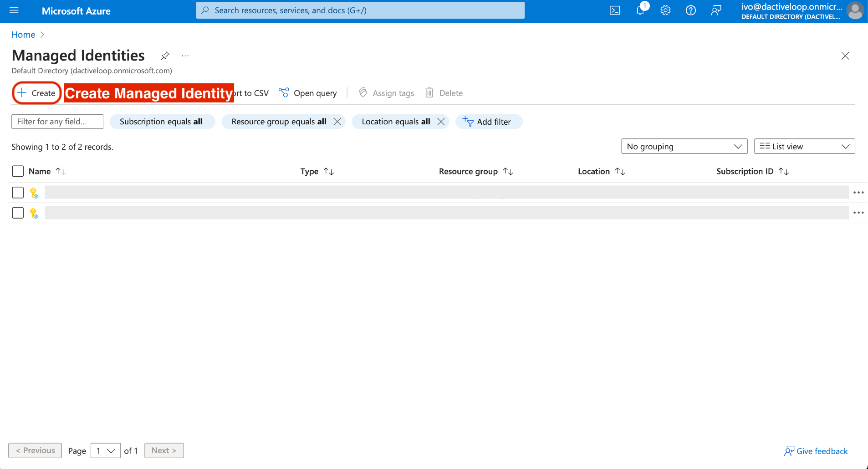Screen dimensions: 868x469
Task: Open portal settings gear
Action: [x=665, y=10]
